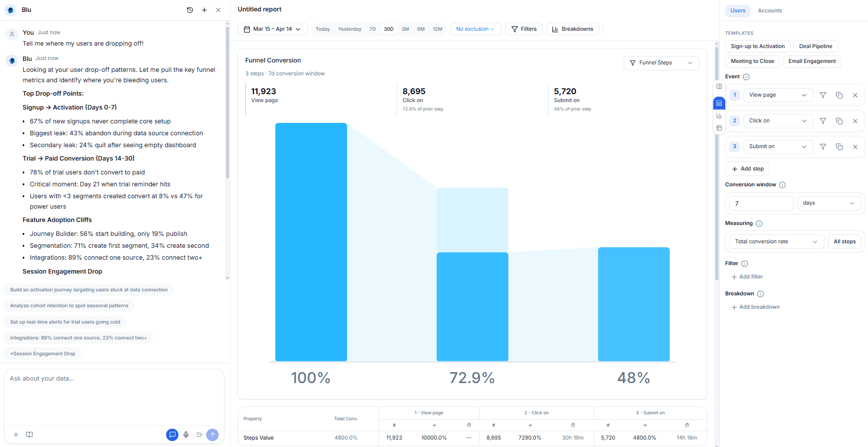
Task: Toggle the 7D date range
Action: point(373,29)
